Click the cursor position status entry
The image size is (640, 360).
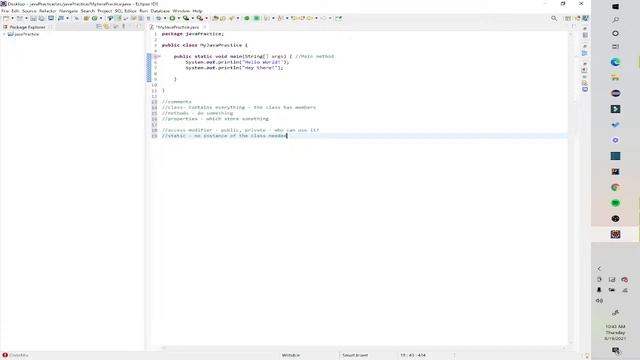(413, 355)
